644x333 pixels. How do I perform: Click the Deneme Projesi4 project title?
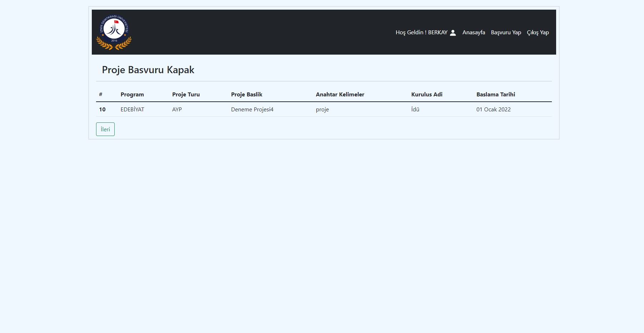[252, 109]
